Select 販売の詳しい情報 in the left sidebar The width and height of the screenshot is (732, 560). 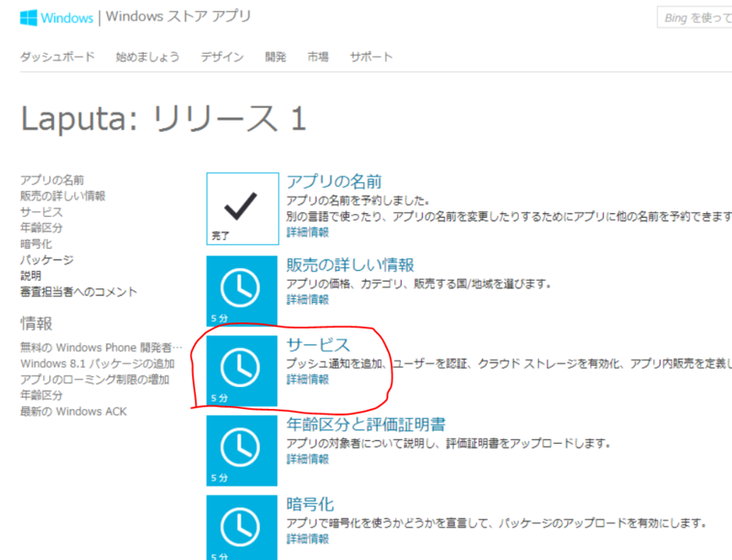click(x=62, y=196)
